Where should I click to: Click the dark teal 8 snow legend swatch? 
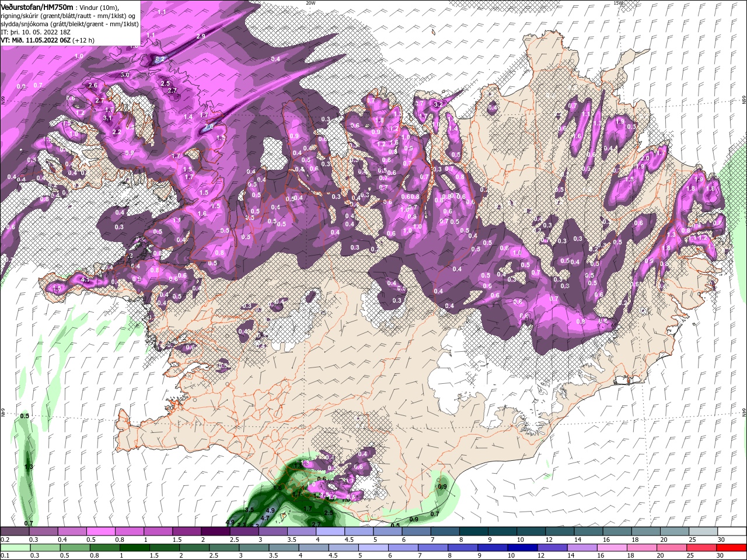[473, 531]
